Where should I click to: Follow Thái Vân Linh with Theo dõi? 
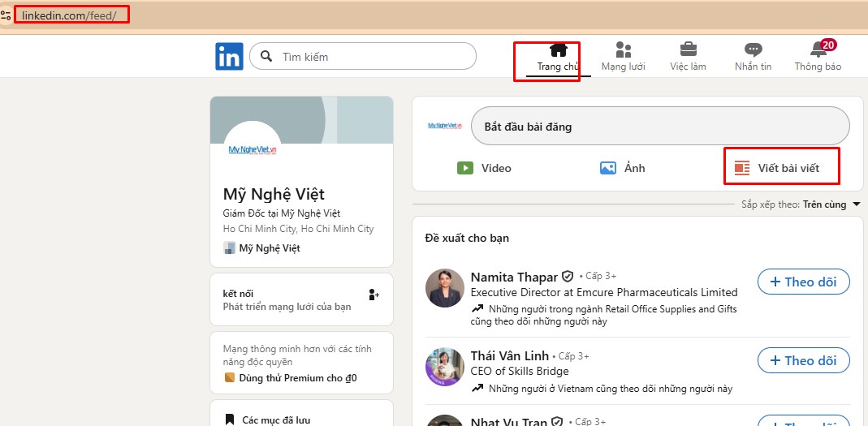(x=803, y=361)
